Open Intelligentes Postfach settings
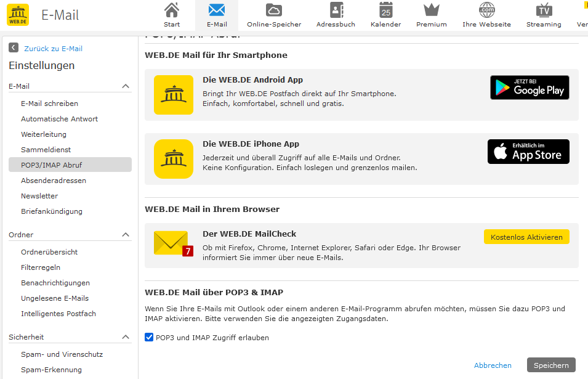 coord(58,314)
